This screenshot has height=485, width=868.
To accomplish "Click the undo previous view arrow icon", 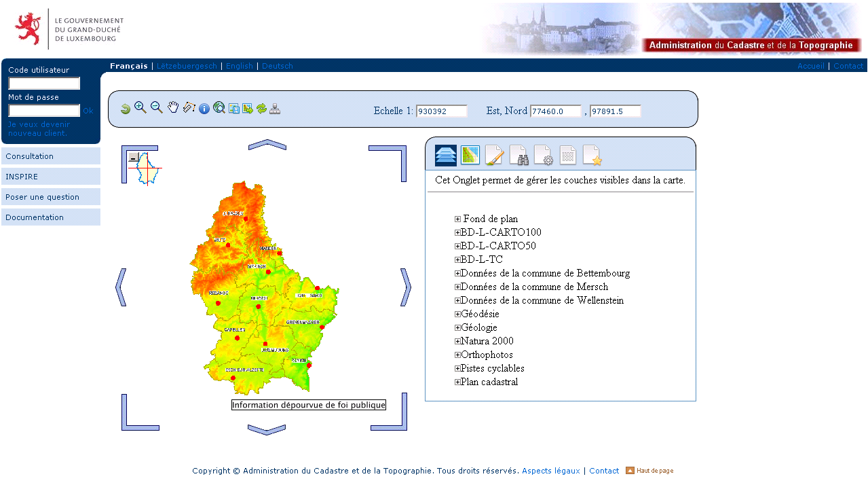I will [x=126, y=109].
